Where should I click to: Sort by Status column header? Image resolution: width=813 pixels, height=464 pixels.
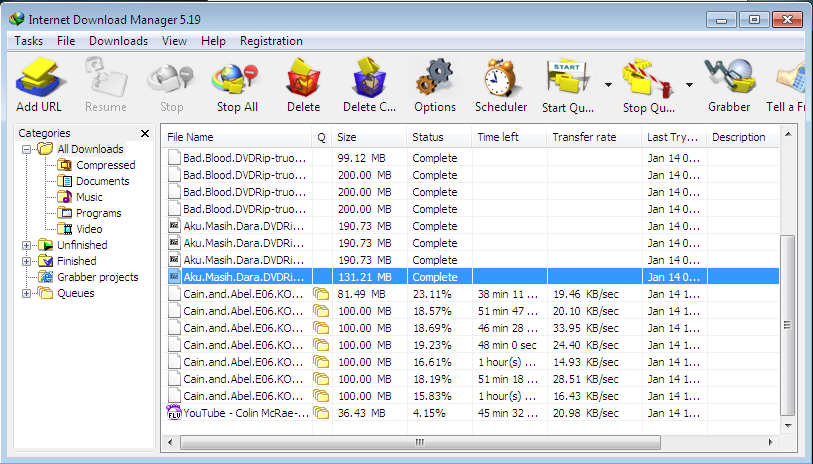[439, 137]
